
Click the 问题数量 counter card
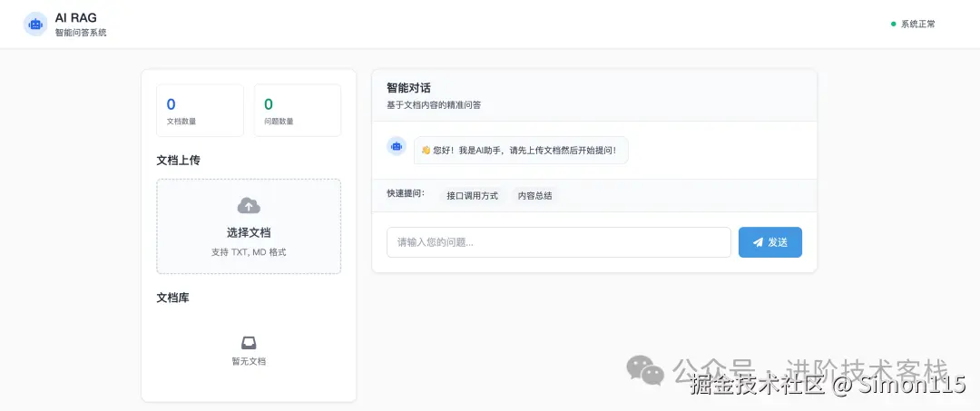pos(298,111)
